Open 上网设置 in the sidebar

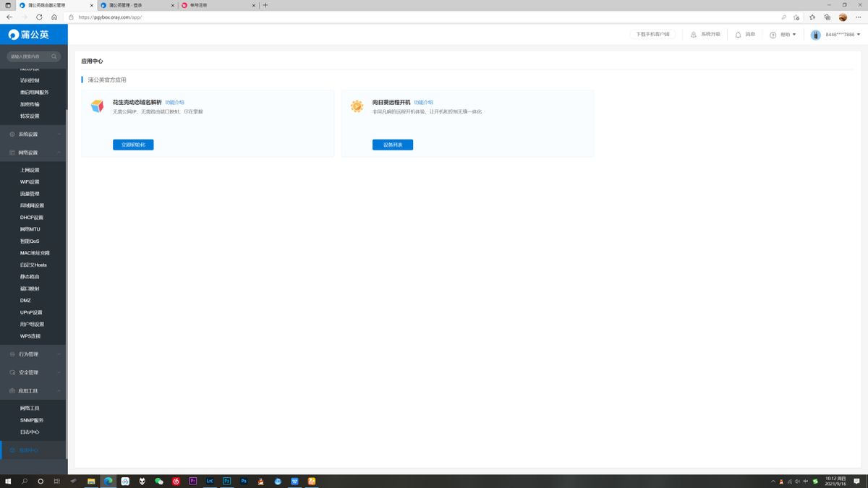(x=30, y=170)
